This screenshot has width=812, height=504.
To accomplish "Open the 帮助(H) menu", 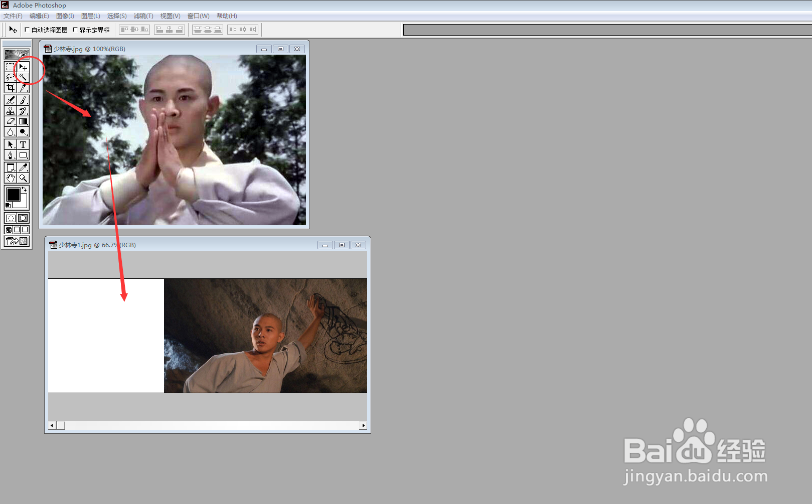I will 227,16.
